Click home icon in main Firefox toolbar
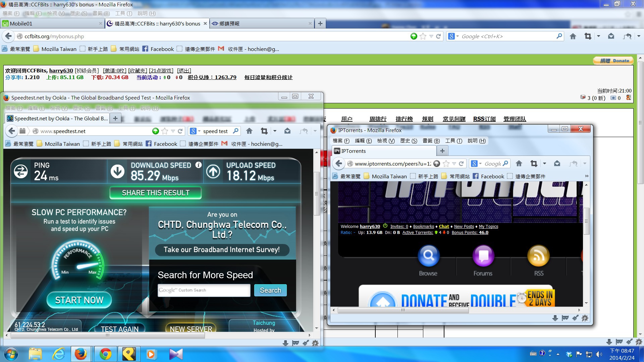The width and height of the screenshot is (644, 362). [573, 36]
